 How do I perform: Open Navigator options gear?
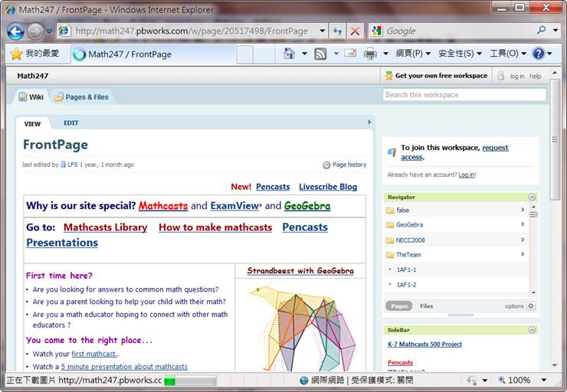[530, 306]
